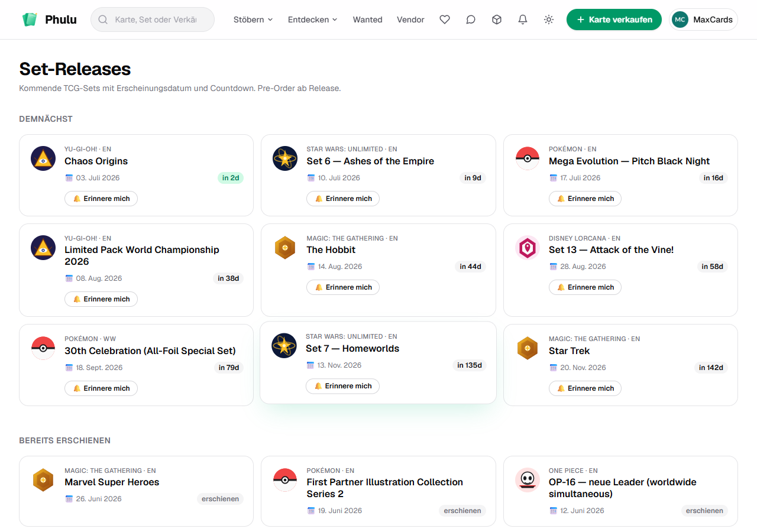Open Chaos Origins set title
The width and height of the screenshot is (757, 532).
tap(96, 161)
